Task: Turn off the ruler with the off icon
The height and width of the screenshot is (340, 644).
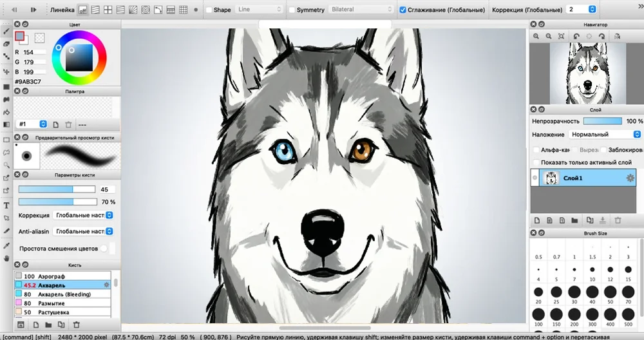Action: tap(82, 10)
